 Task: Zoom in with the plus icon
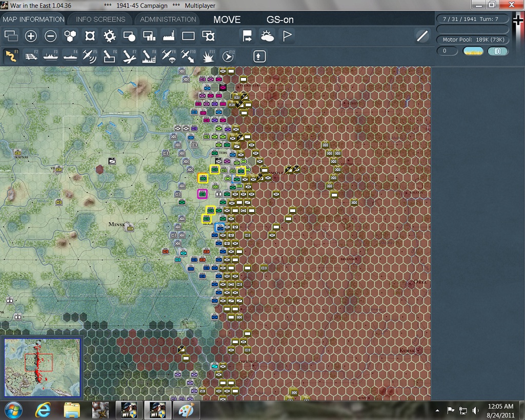pyautogui.click(x=31, y=36)
